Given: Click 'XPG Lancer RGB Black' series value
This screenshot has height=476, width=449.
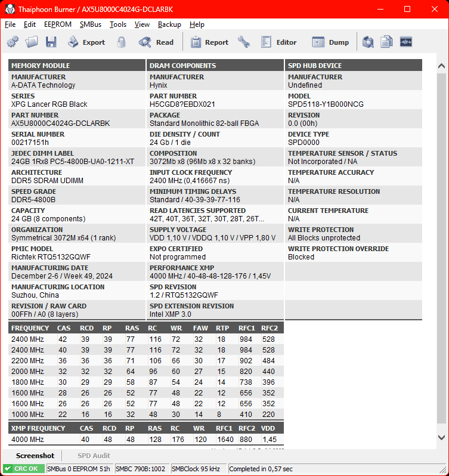Looking at the screenshot, I should click(49, 104).
